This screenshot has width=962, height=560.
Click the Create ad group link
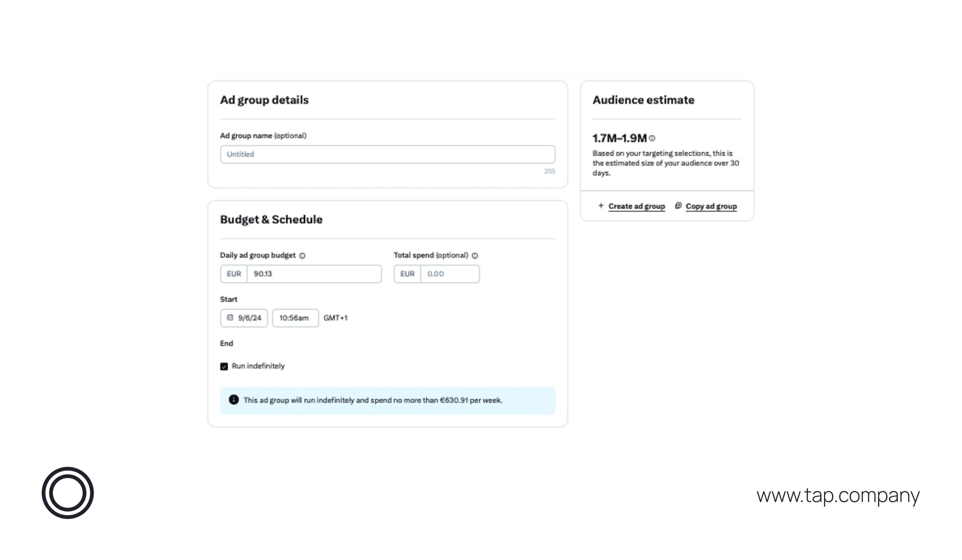(637, 206)
